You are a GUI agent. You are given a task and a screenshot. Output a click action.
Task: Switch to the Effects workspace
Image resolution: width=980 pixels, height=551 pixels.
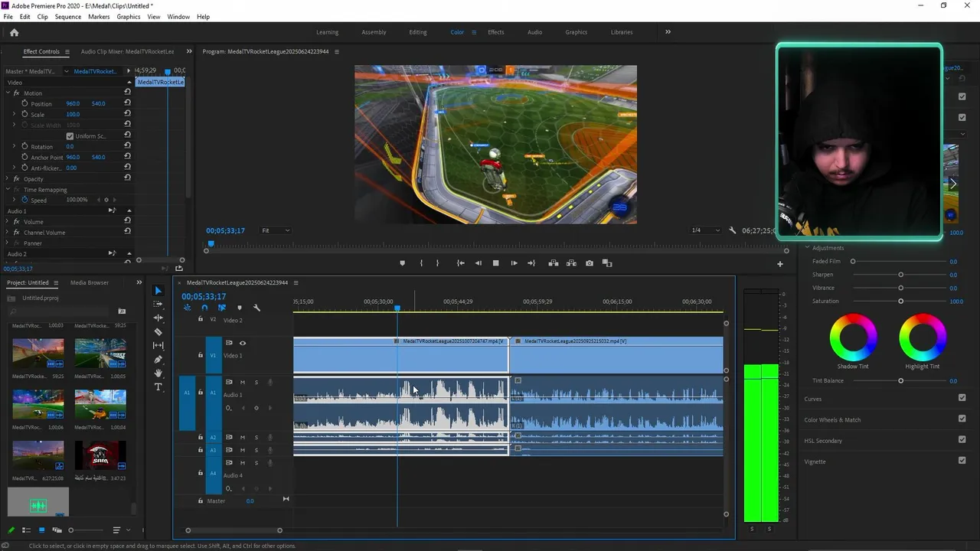[x=496, y=32]
